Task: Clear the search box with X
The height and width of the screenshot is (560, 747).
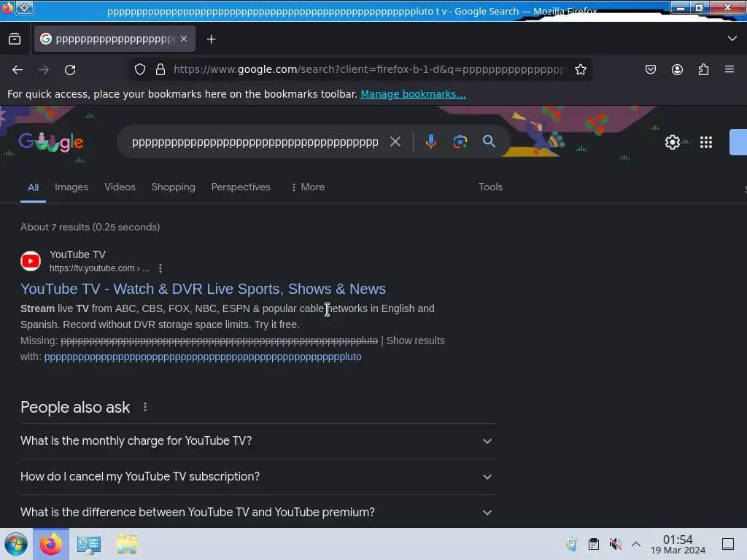Action: pos(395,141)
